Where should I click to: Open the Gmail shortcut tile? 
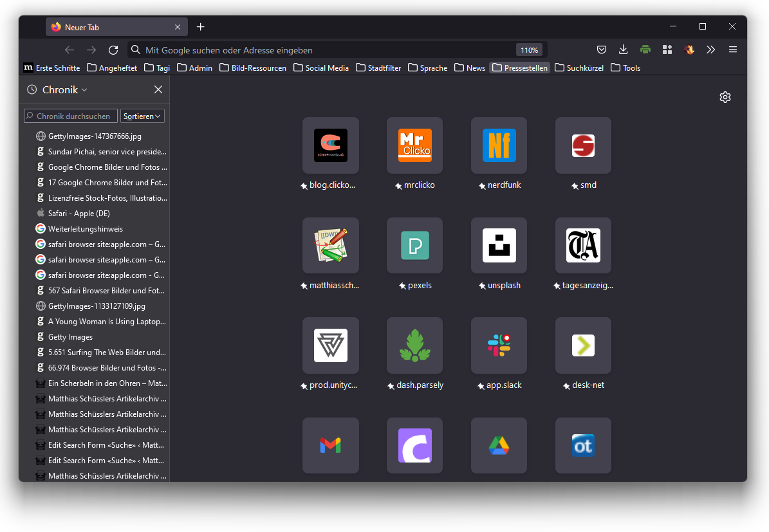tap(330, 445)
